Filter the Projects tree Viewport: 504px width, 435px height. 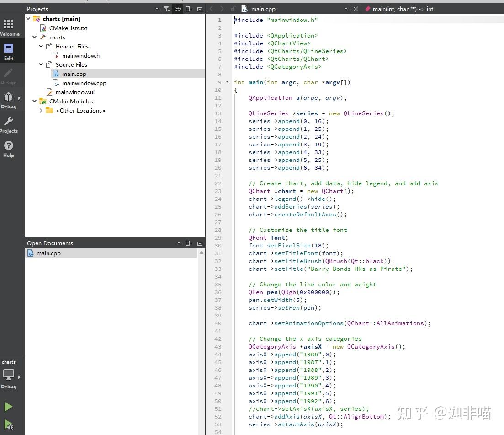[x=166, y=9]
